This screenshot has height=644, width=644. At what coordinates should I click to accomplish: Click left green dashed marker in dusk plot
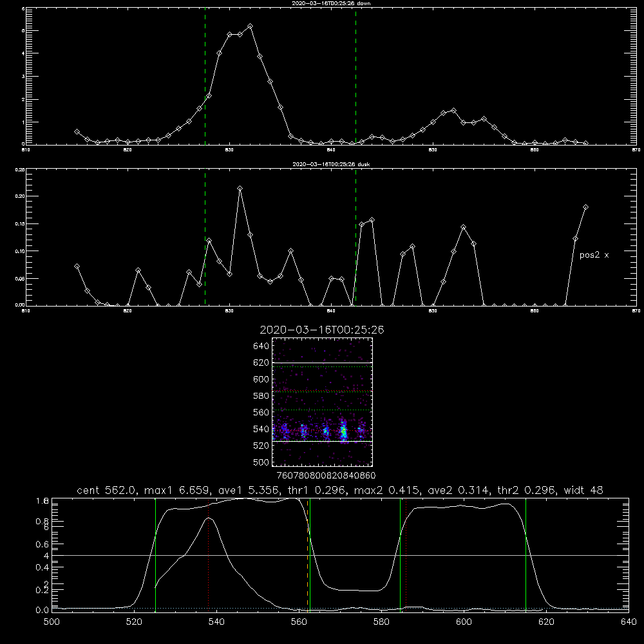pyautogui.click(x=205, y=238)
